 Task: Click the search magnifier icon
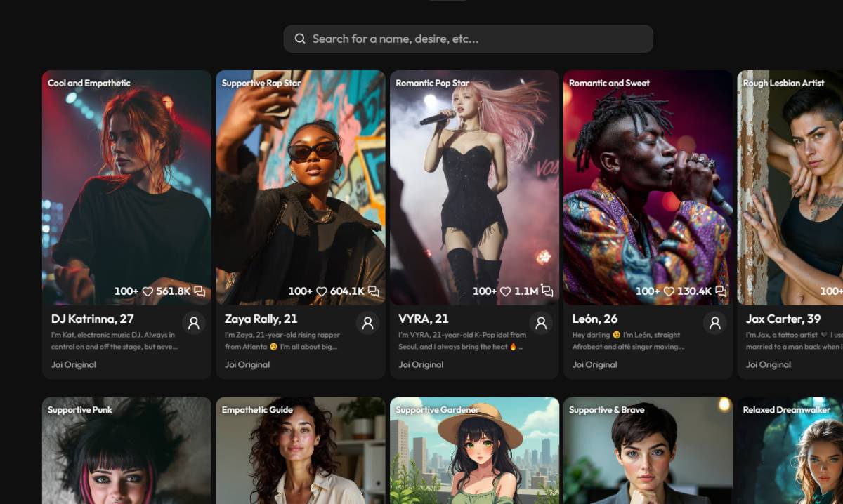pos(300,39)
